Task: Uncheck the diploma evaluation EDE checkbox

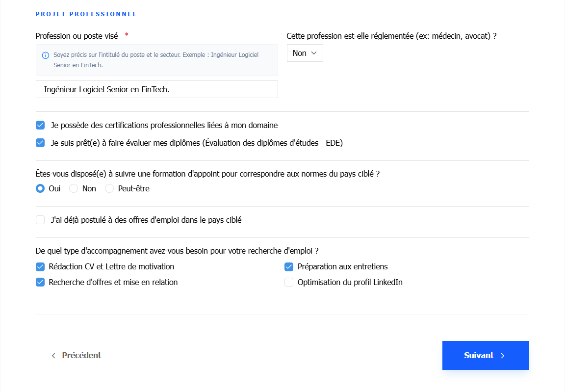Action: 40,143
